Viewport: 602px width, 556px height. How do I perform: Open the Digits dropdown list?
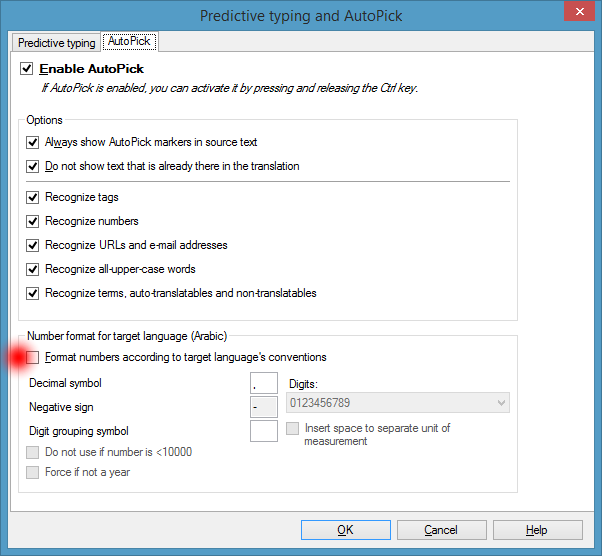point(398,403)
